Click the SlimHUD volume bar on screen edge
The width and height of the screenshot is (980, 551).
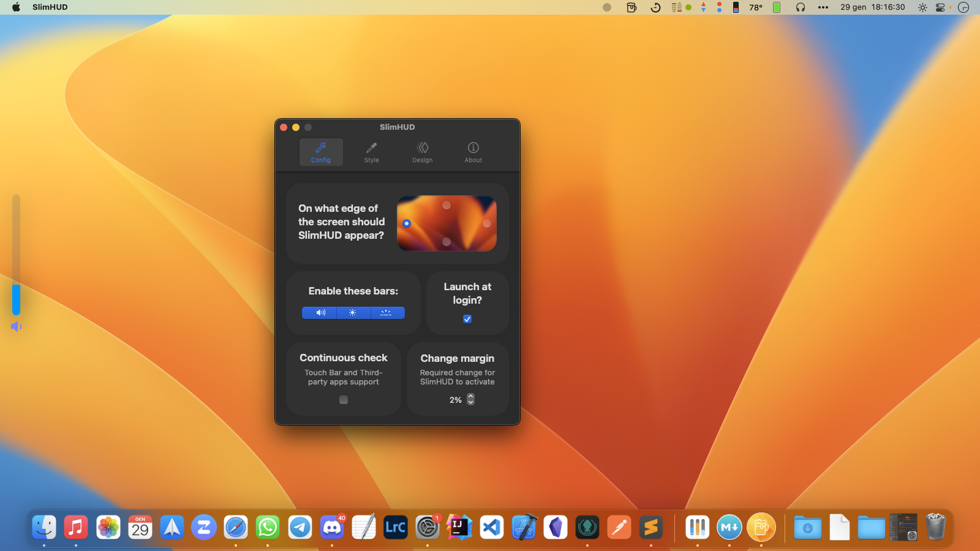[x=17, y=255]
